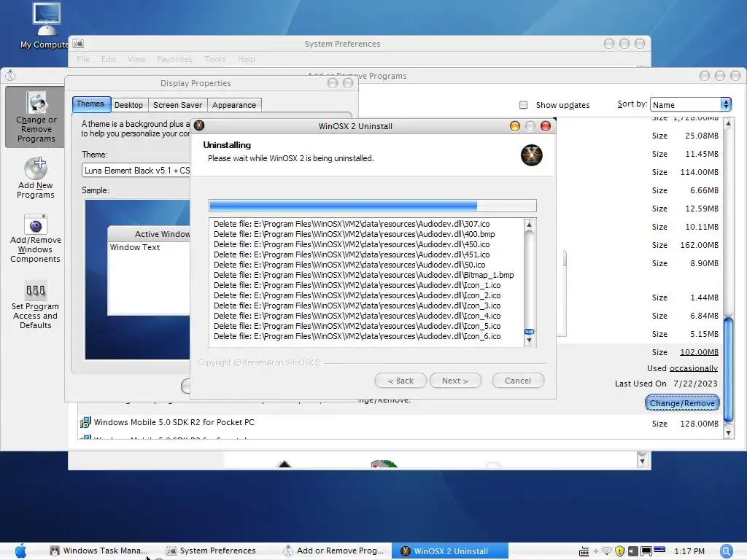Minimize the WinOSX 2 Uninstall window
747x560 pixels.
[x=514, y=125]
